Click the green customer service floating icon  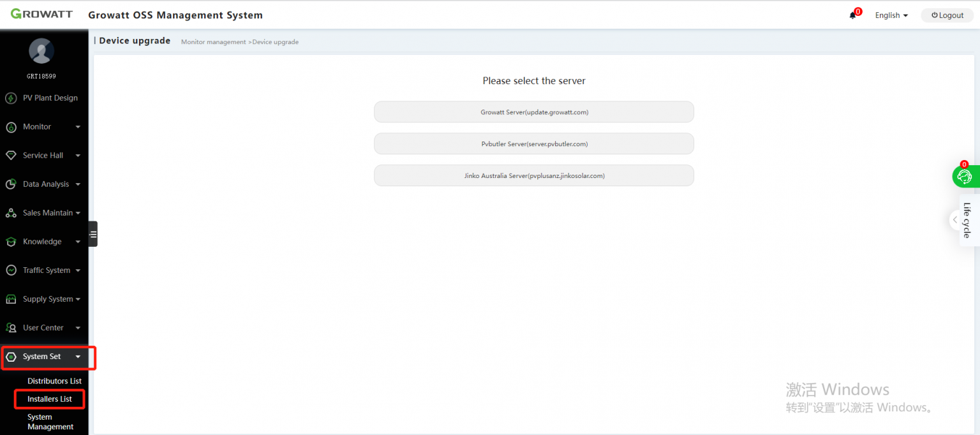coord(965,176)
